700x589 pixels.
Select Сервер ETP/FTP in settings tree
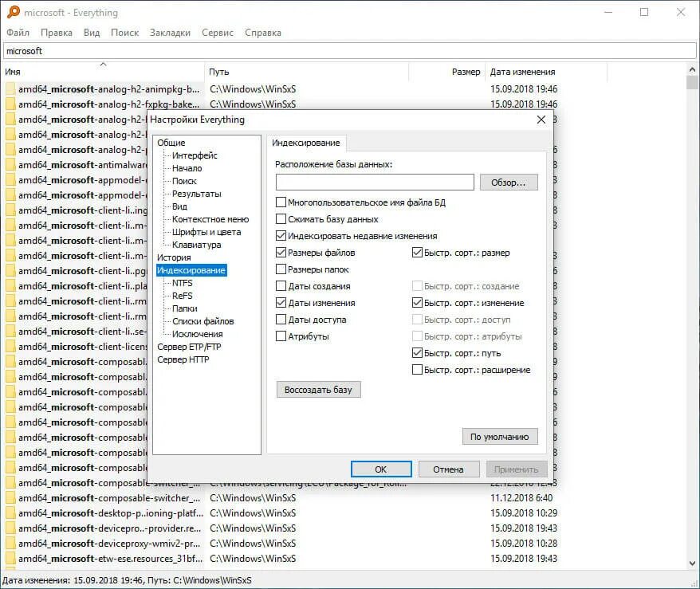pos(189,347)
